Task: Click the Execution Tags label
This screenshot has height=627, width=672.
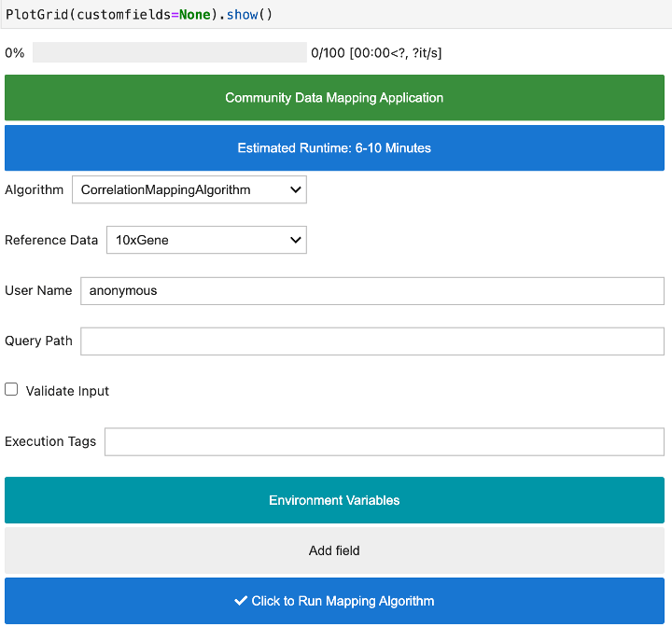Action: click(x=50, y=441)
